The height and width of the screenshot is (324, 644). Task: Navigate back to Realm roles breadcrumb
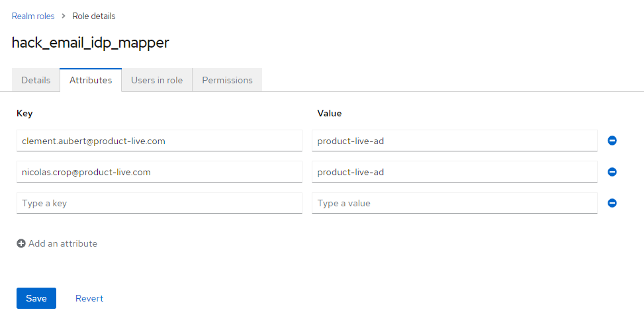(x=33, y=16)
